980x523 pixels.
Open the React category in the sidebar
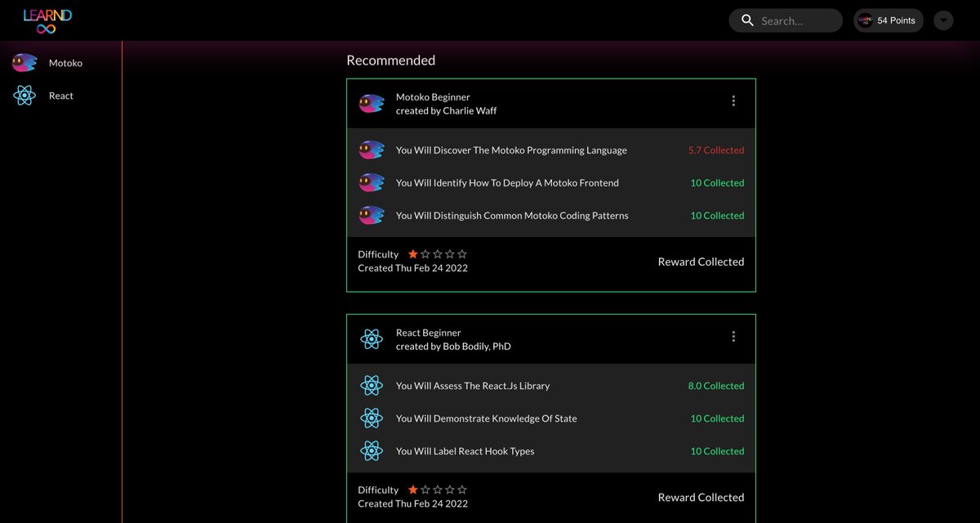coord(60,96)
